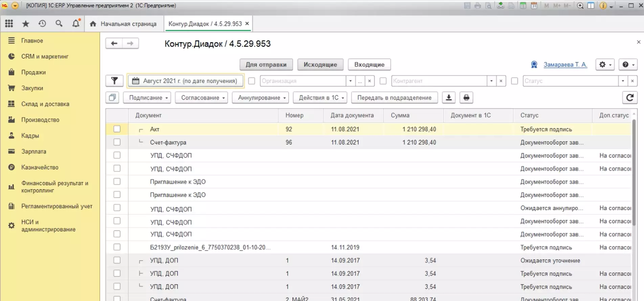The image size is (644, 301).
Task: Click the notifications bell icon
Action: tap(76, 24)
